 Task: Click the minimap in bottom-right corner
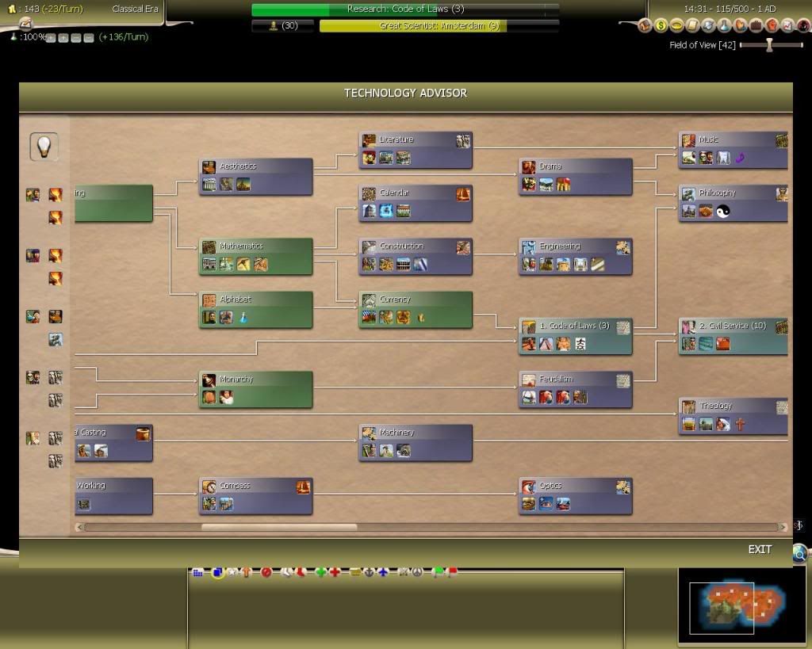(743, 606)
